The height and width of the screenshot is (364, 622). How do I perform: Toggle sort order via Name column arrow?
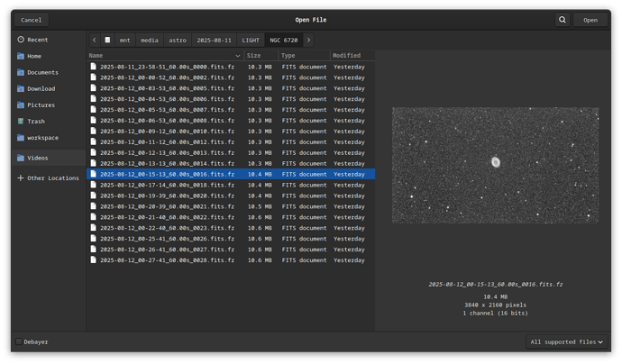click(x=238, y=56)
